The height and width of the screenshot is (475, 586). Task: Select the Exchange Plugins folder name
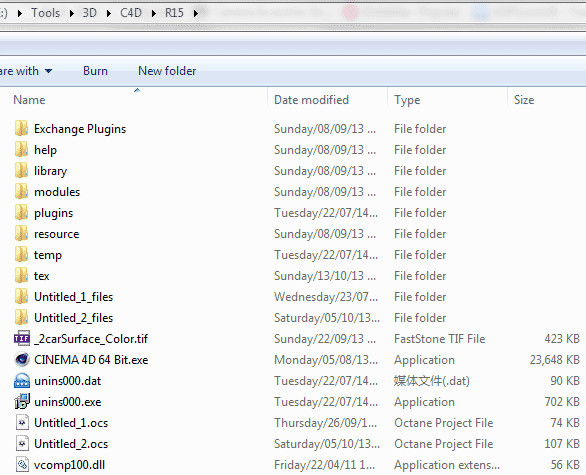click(80, 129)
